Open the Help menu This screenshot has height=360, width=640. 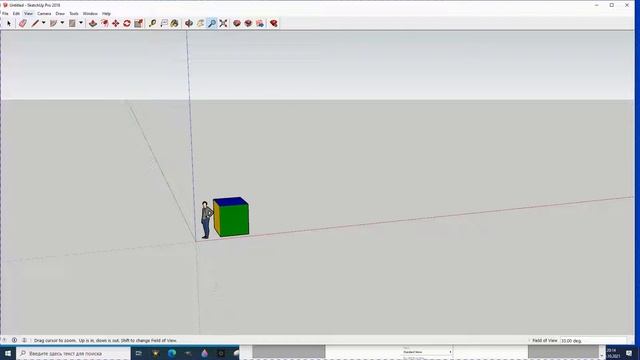click(x=106, y=13)
